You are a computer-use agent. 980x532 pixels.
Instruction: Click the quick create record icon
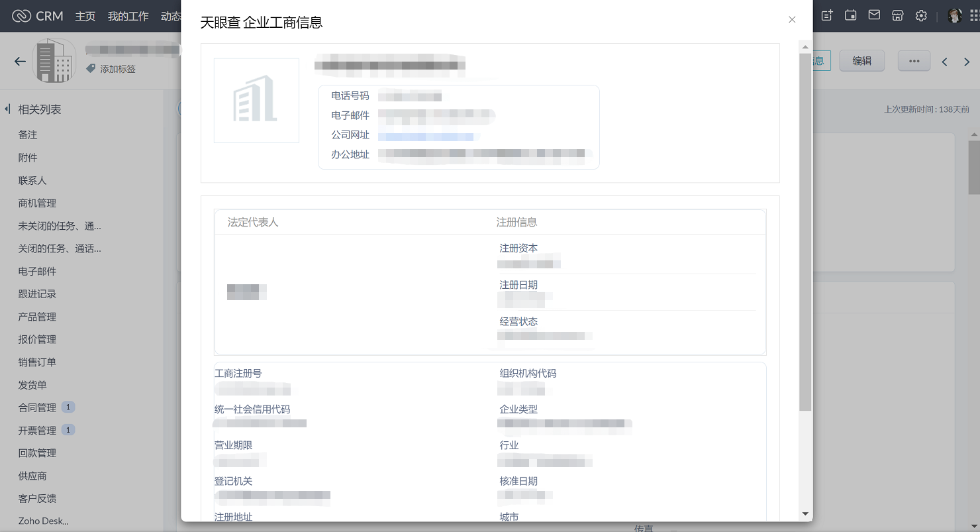point(827,16)
